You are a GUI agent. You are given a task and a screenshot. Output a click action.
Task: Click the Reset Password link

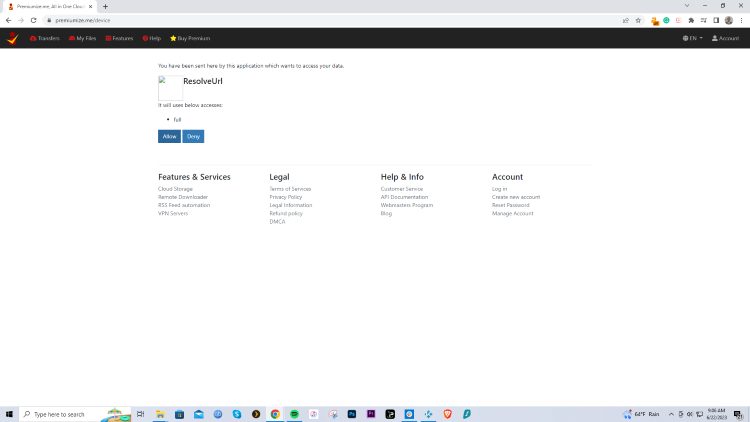tap(510, 205)
